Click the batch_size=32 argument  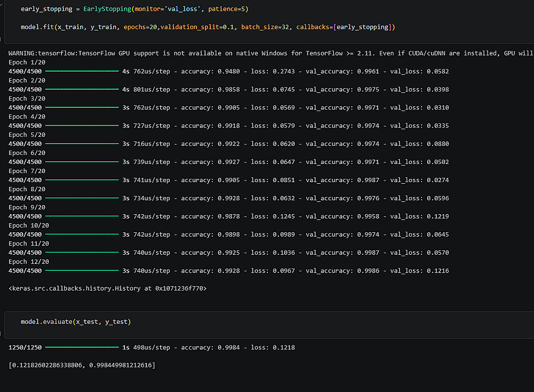pyautogui.click(x=265, y=27)
